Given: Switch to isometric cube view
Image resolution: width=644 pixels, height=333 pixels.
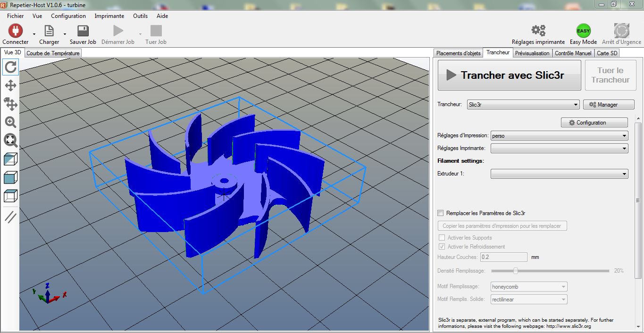Looking at the screenshot, I should [x=10, y=159].
